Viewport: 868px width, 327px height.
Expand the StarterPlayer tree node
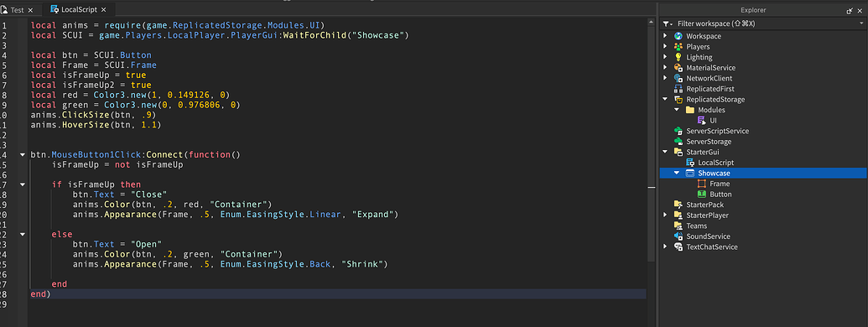[665, 215]
